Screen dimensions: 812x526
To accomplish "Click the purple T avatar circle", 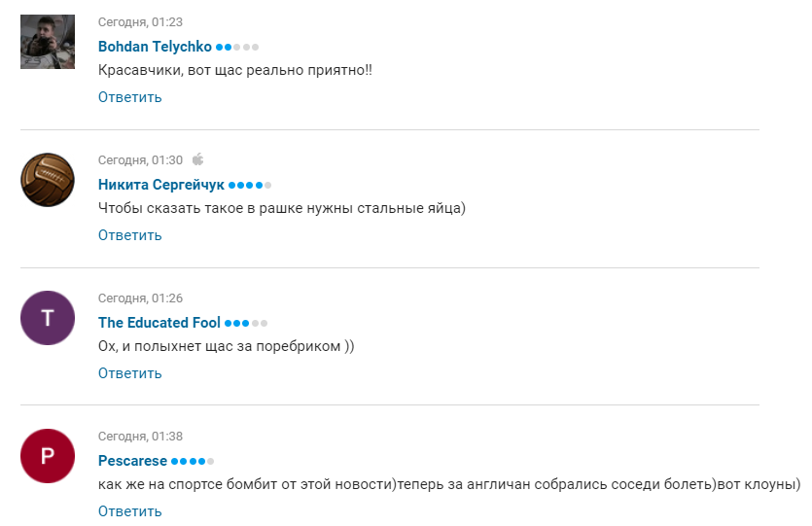I will pyautogui.click(x=48, y=318).
